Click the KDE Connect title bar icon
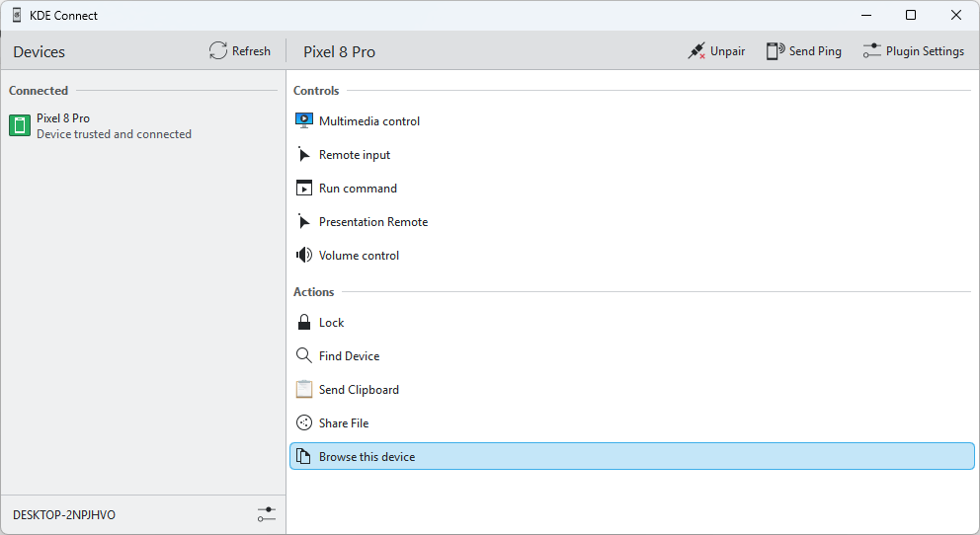Viewport: 980px width, 535px height. 17,16
